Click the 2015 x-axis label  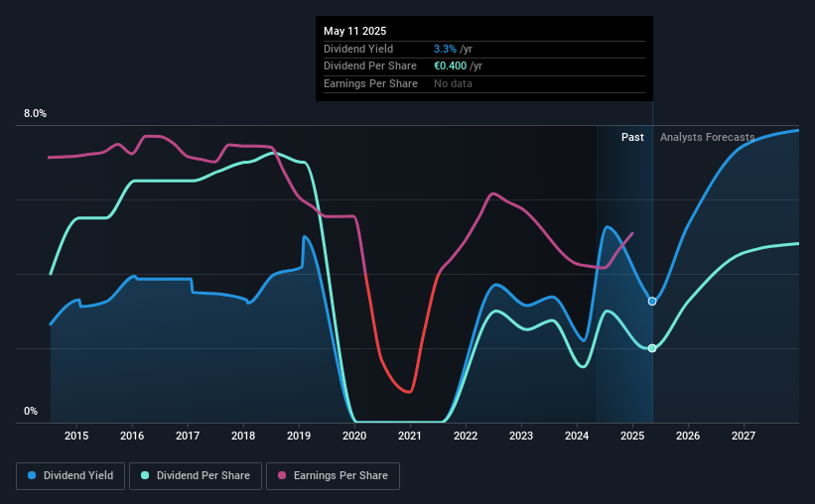pos(76,436)
